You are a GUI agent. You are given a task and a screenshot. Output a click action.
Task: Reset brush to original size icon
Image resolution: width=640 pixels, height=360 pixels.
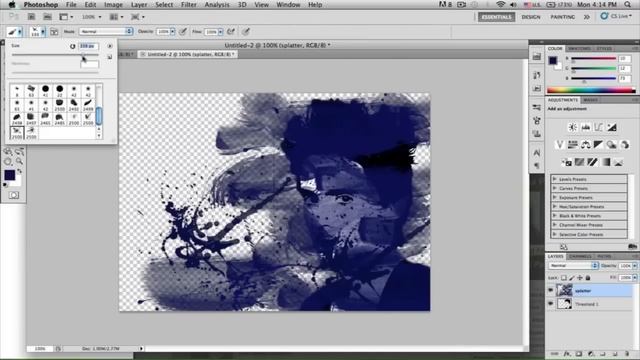(73, 46)
